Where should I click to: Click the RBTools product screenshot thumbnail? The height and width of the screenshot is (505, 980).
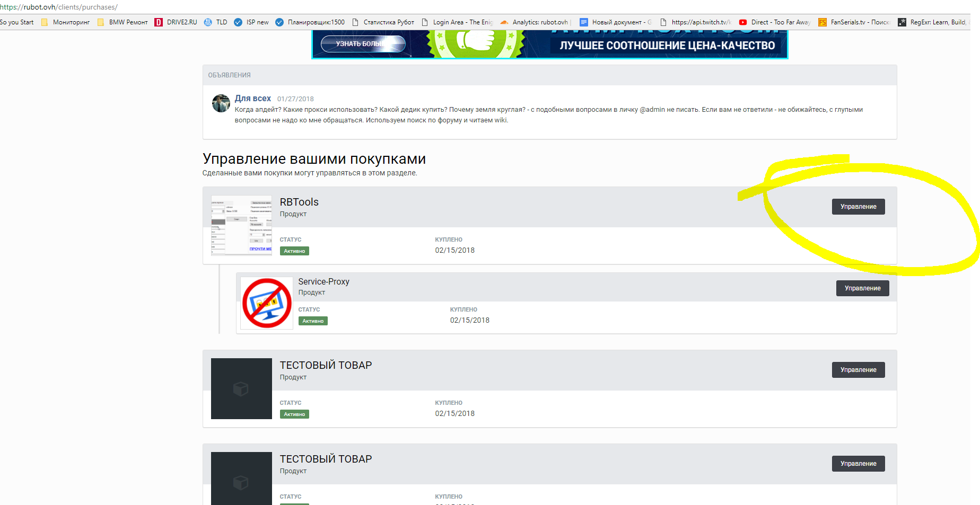coord(241,225)
